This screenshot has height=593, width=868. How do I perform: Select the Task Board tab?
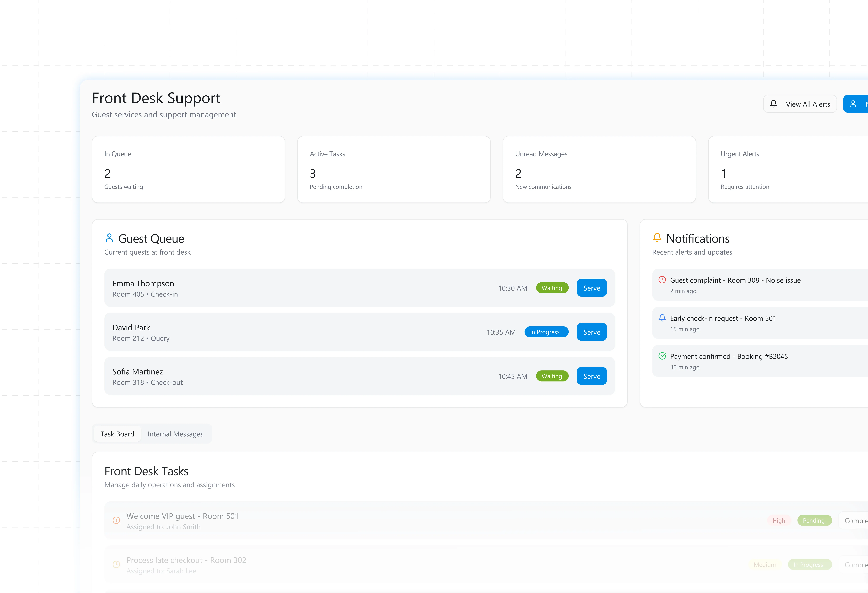(x=117, y=434)
